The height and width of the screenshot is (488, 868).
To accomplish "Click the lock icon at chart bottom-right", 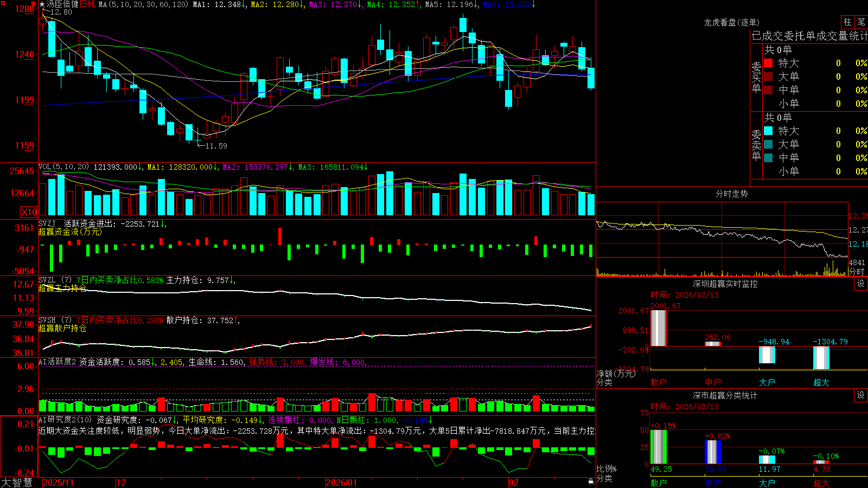I will click(591, 481).
